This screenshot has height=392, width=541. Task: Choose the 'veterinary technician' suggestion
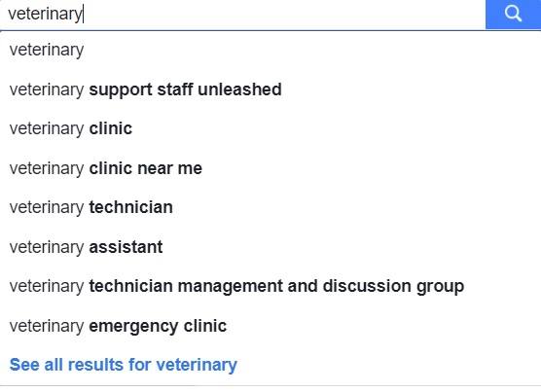pyautogui.click(x=270, y=207)
